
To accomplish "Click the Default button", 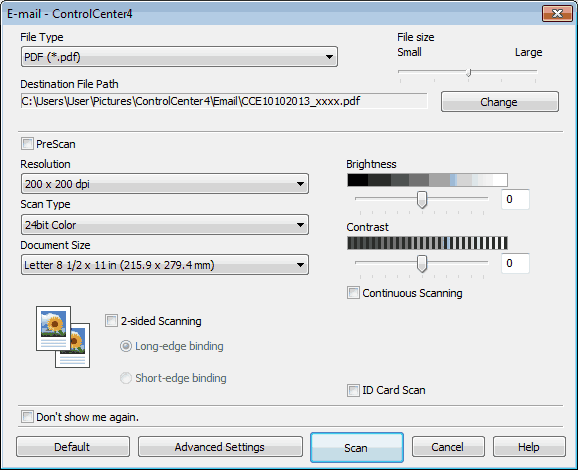I will pyautogui.click(x=73, y=447).
